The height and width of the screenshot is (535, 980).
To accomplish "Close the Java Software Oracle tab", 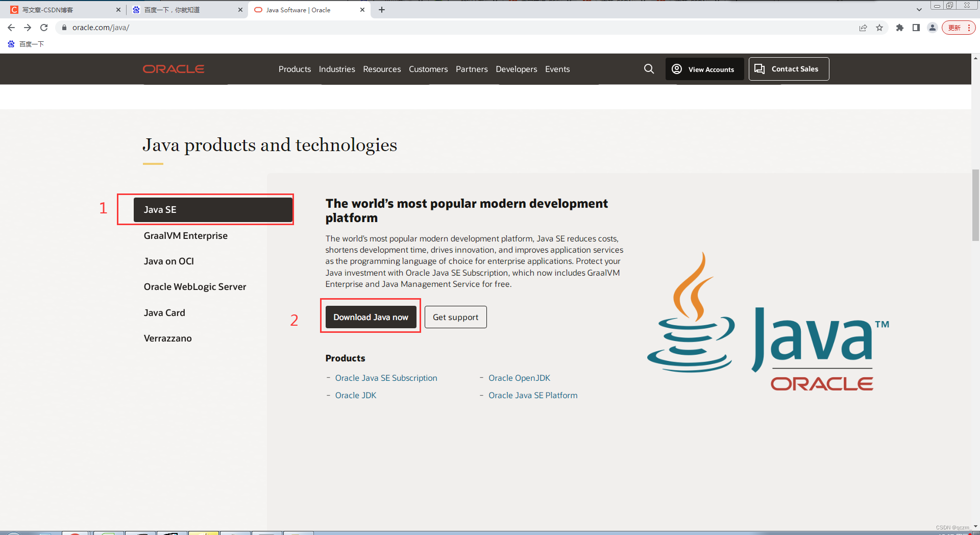I will (362, 10).
